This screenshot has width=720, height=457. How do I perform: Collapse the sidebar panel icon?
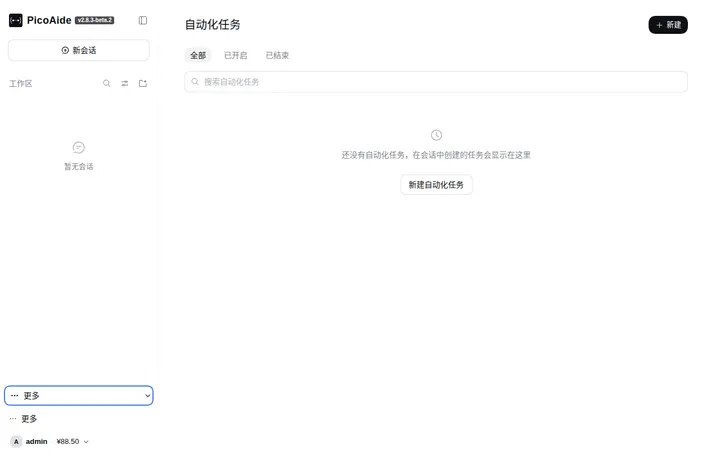coord(143,20)
